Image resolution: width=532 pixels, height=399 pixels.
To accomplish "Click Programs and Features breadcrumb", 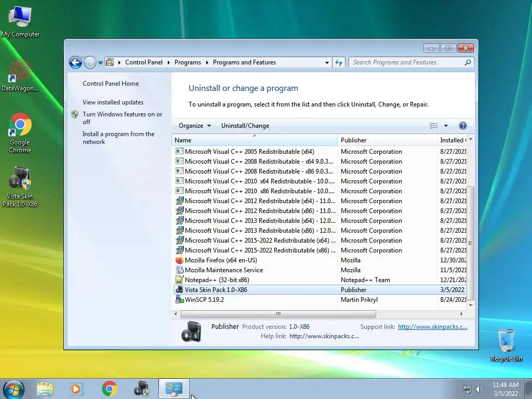I will (244, 62).
